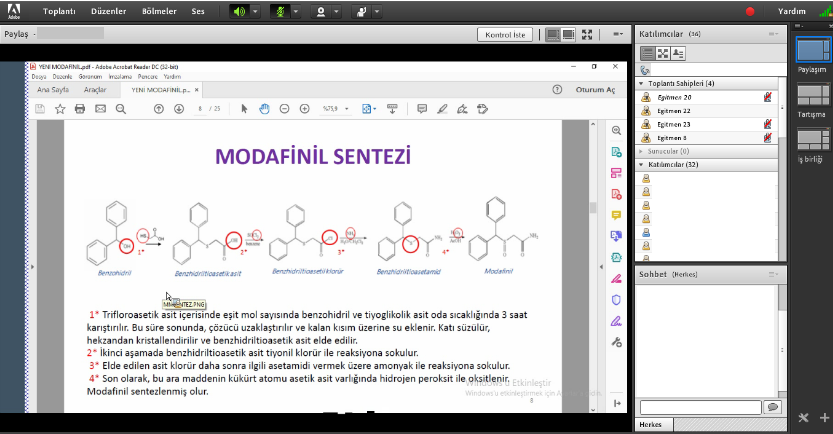The height and width of the screenshot is (434, 833).
Task: Toggle the webcam button in top bar
Action: click(322, 12)
